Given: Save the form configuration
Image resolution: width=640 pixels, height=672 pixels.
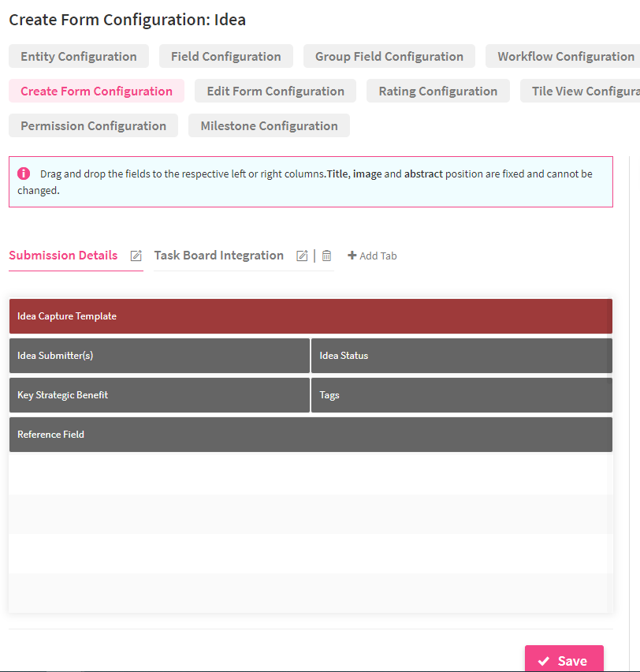Looking at the screenshot, I should point(564,661).
